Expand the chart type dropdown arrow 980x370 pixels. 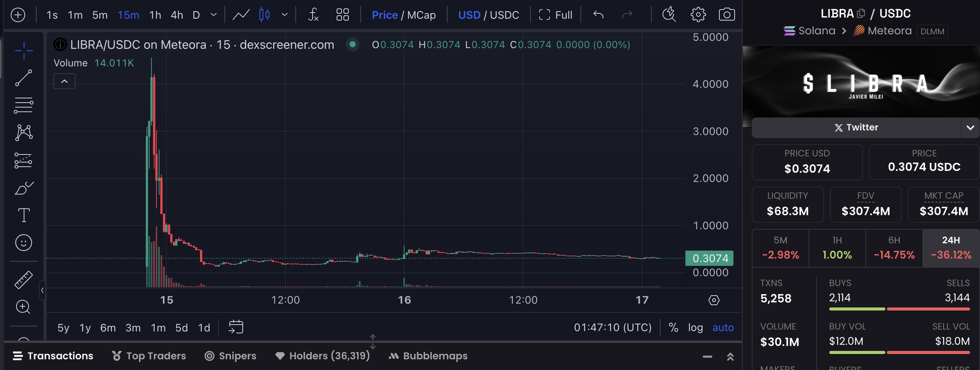pyautogui.click(x=284, y=15)
